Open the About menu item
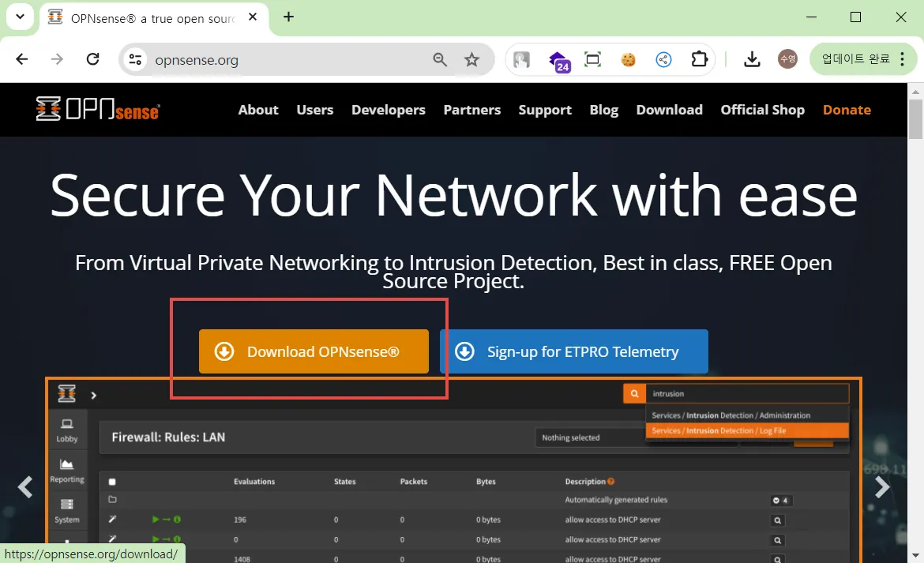 click(x=258, y=110)
